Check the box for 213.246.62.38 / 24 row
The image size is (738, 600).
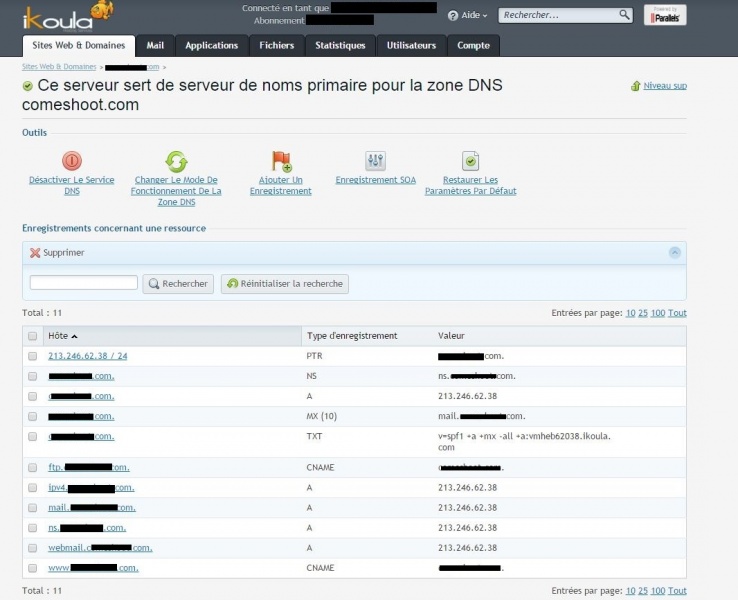pos(33,356)
